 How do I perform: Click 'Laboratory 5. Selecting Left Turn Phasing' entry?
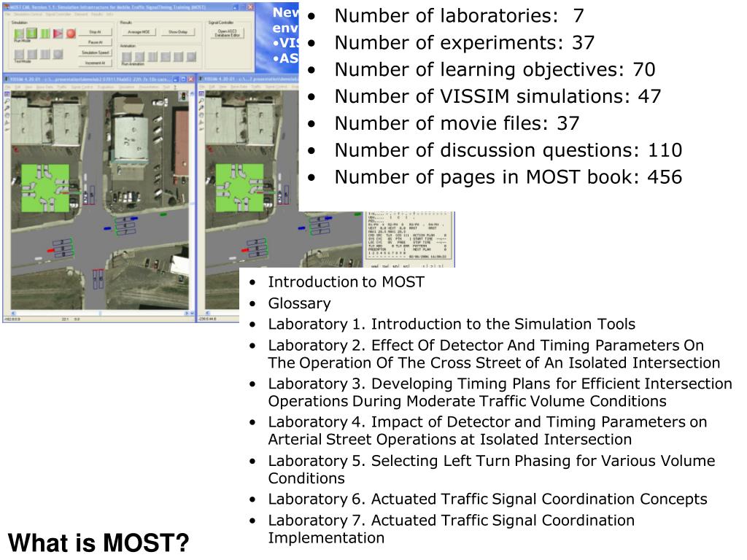tap(491, 470)
